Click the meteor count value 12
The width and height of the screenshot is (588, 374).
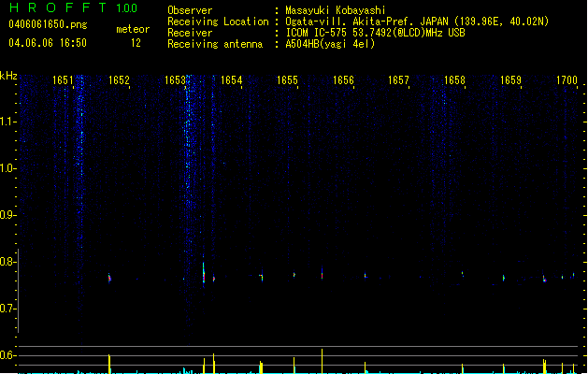pos(136,43)
